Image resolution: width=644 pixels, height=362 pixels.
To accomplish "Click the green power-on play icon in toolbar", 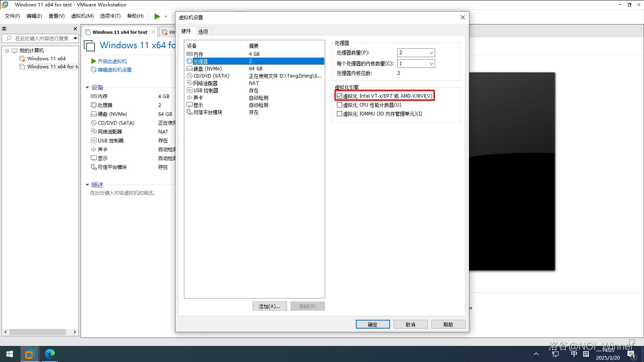I will [157, 16].
